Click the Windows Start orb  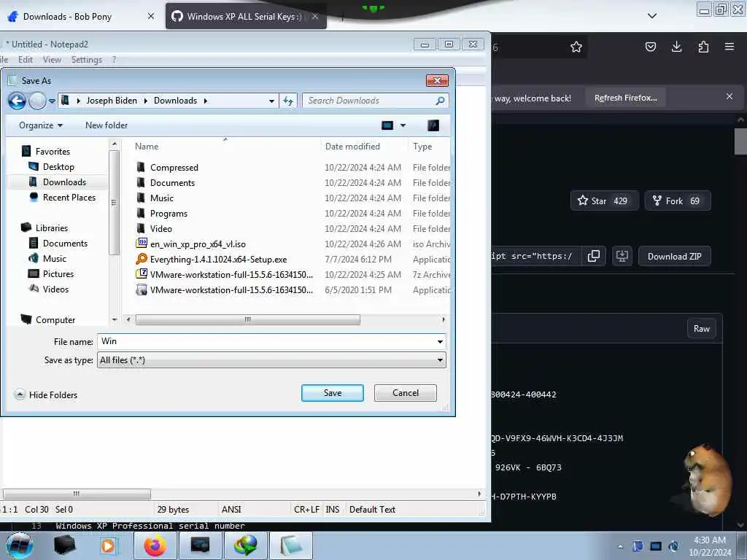19,546
